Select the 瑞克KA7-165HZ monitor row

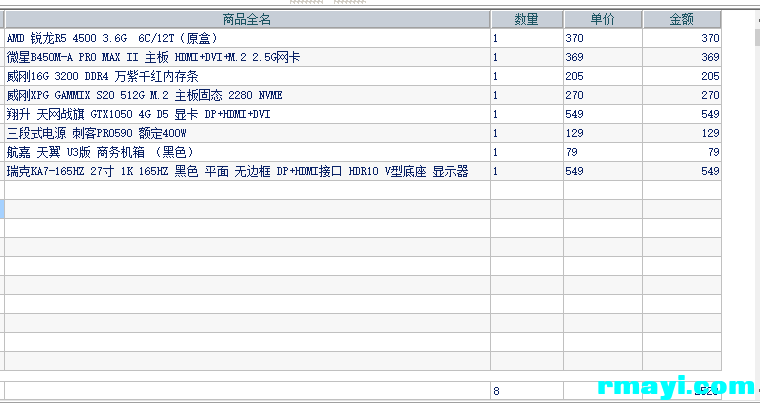pos(363,171)
